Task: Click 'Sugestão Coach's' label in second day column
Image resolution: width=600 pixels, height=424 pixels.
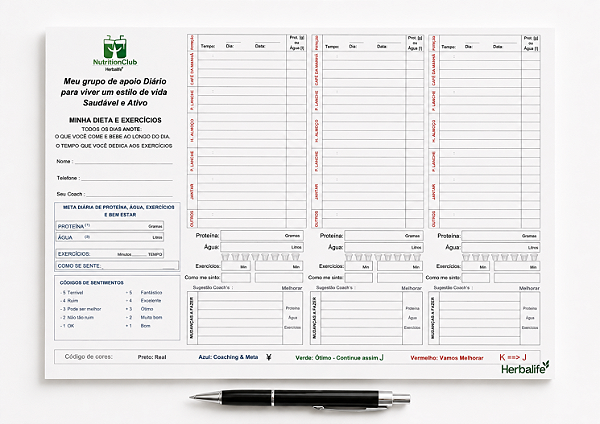Action: 336,288
